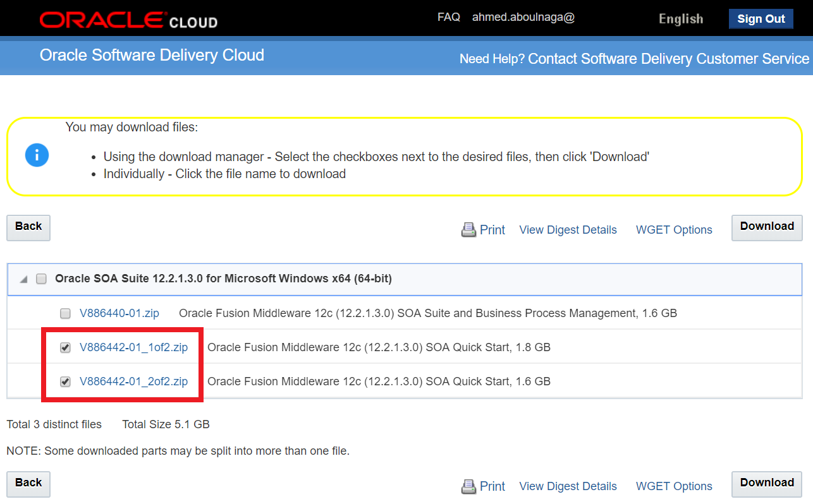The image size is (813, 504).
Task: Open the top View Digest Details link
Action: [568, 230]
